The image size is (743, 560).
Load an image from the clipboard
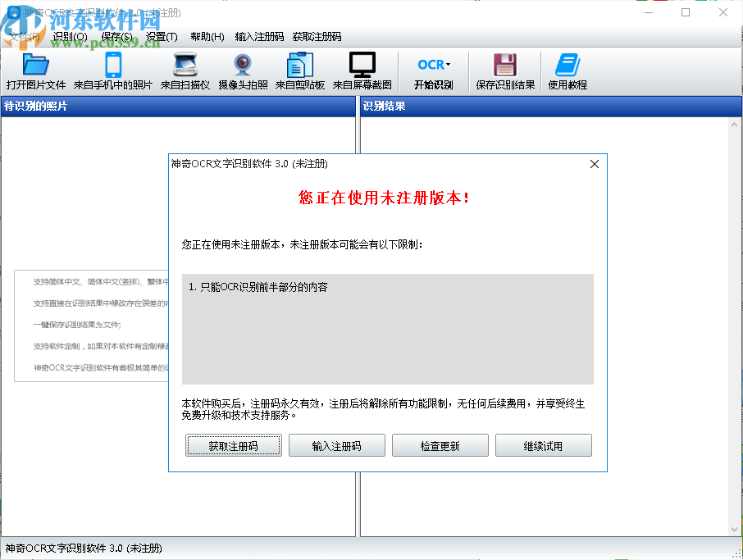point(300,70)
